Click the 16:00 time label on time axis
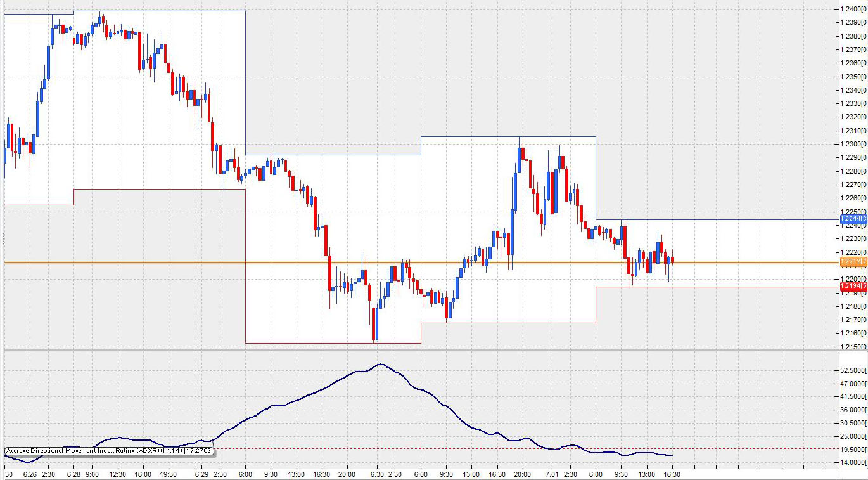Image resolution: width=868 pixels, height=480 pixels. pos(143,474)
